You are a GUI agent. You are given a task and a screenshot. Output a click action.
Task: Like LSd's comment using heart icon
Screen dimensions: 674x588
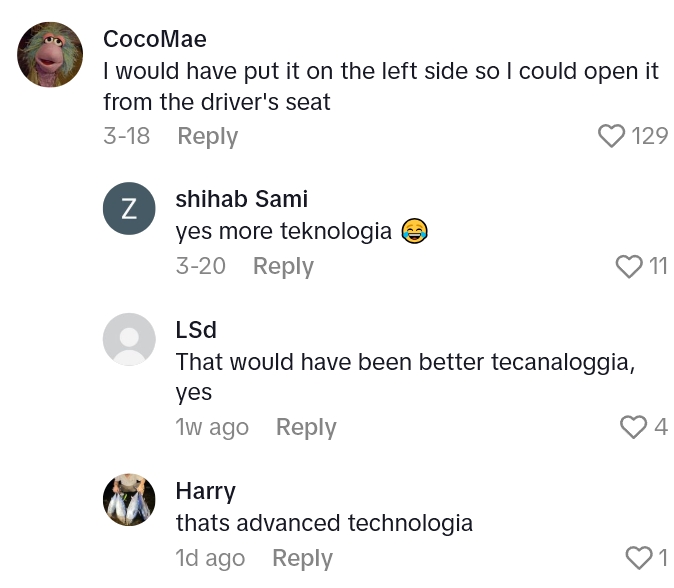click(x=634, y=427)
